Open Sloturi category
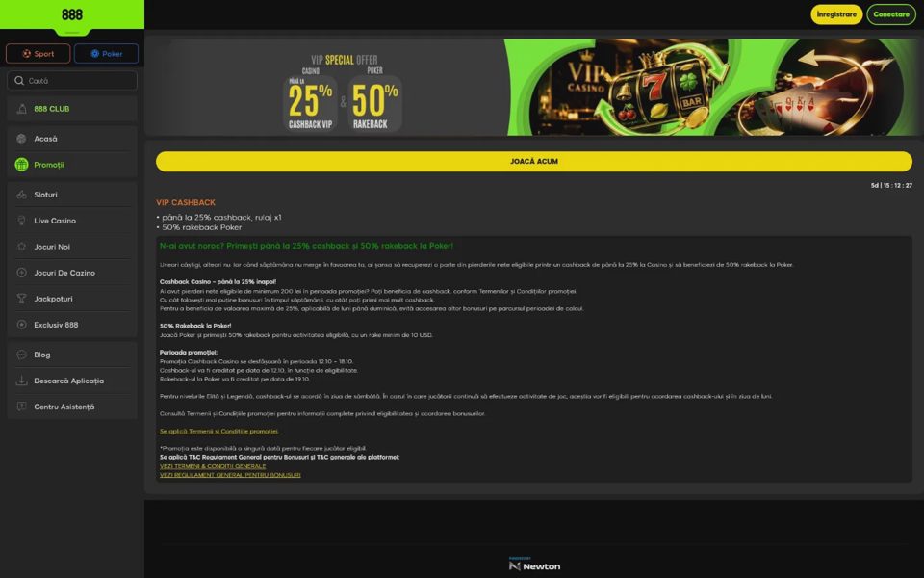This screenshot has height=578, width=924. (72, 195)
